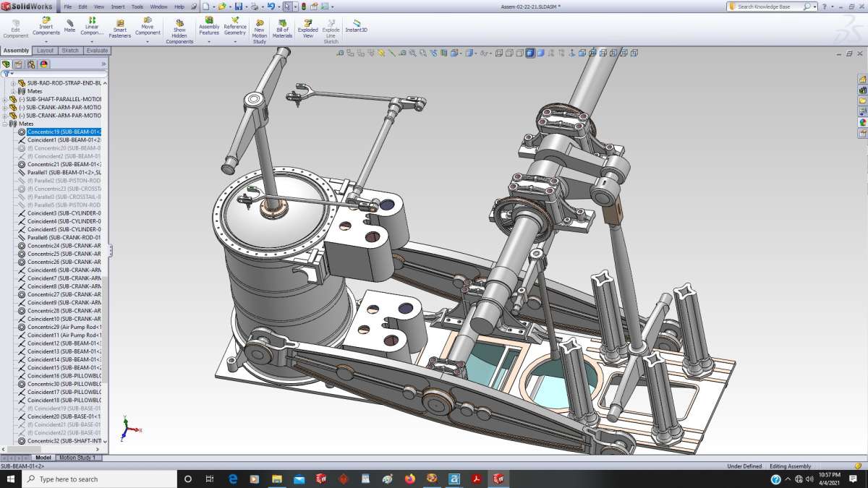Expand the Assembly Features dropdown arrow
The height and width of the screenshot is (488, 868).
[209, 42]
